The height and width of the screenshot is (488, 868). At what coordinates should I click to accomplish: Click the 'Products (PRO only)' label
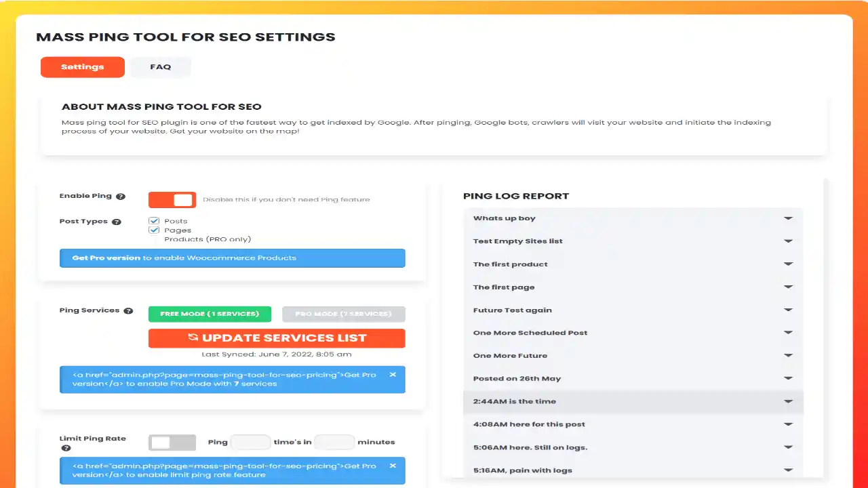coord(208,239)
